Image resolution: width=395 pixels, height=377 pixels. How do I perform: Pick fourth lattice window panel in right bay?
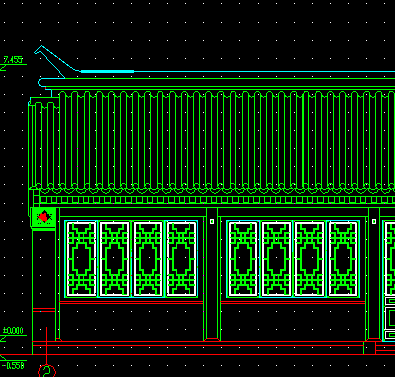pos(343,259)
